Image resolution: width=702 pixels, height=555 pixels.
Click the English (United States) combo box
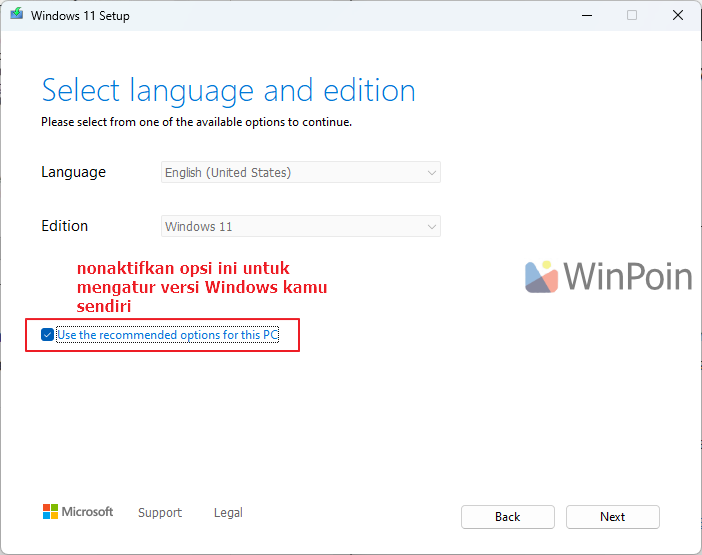click(x=300, y=173)
